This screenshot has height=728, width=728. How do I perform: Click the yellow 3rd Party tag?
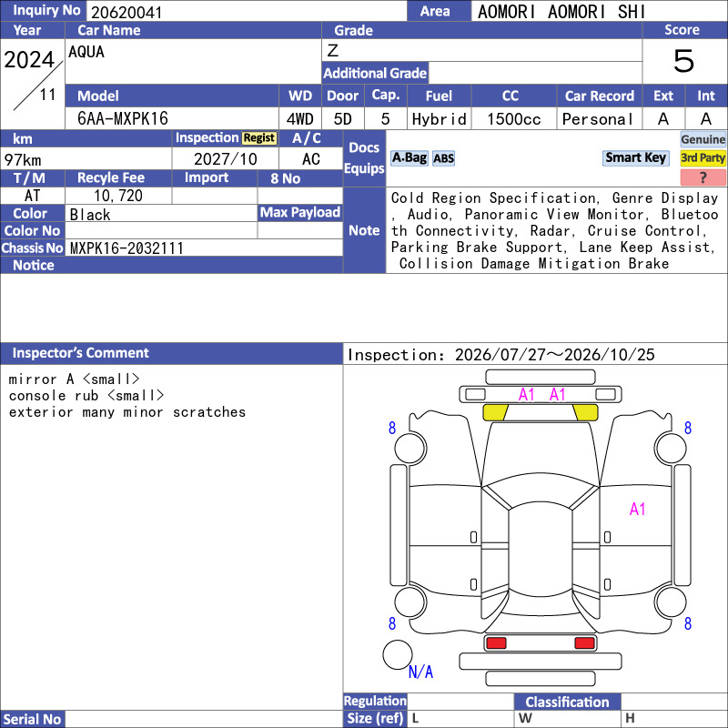pos(703,157)
